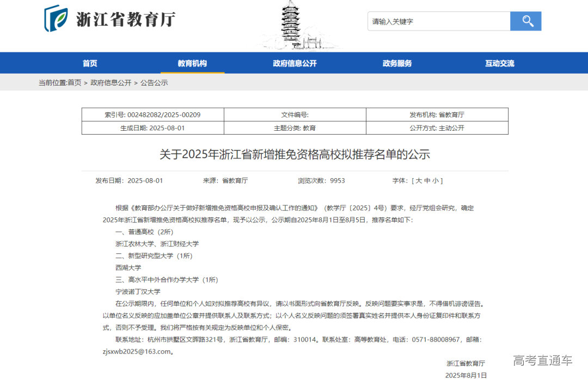This screenshot has height=382, width=588.
Task: Focus the 请输入关键字 search field
Action: 439,21
